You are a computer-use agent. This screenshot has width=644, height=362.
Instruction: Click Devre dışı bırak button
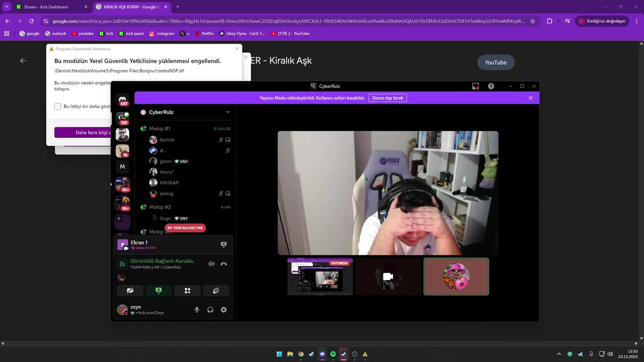coord(387,98)
